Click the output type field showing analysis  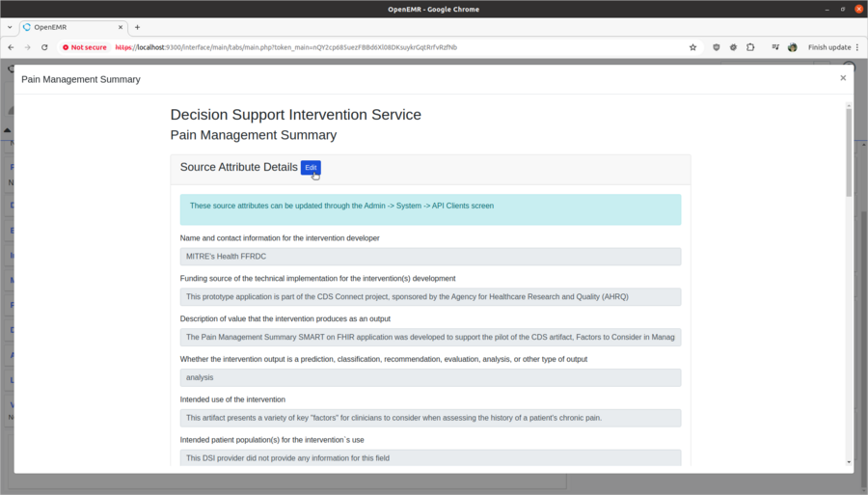click(x=430, y=377)
